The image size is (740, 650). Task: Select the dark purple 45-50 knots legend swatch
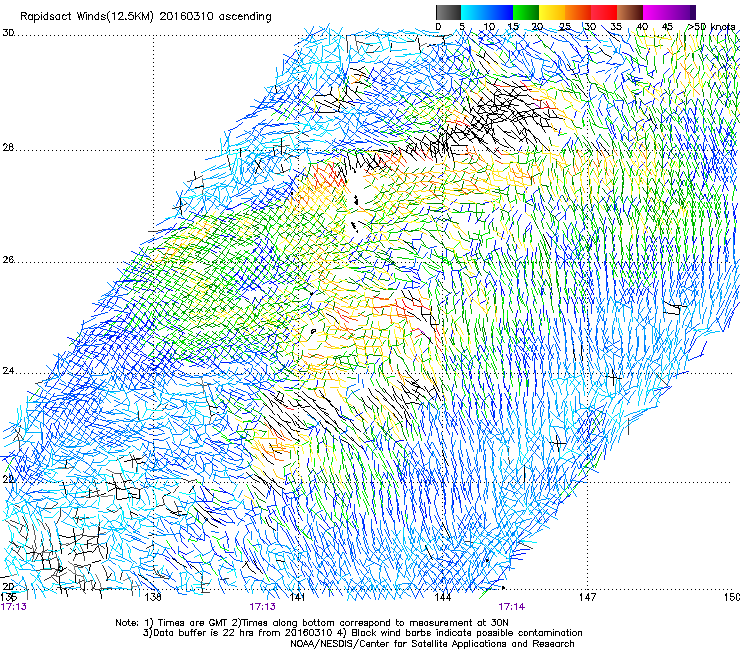[x=682, y=12]
